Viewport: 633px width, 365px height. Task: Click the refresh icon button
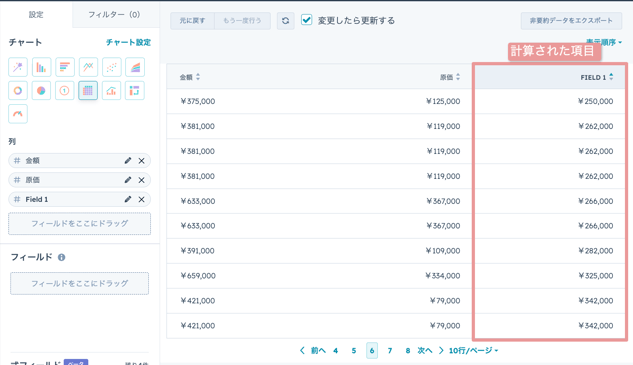pyautogui.click(x=285, y=21)
